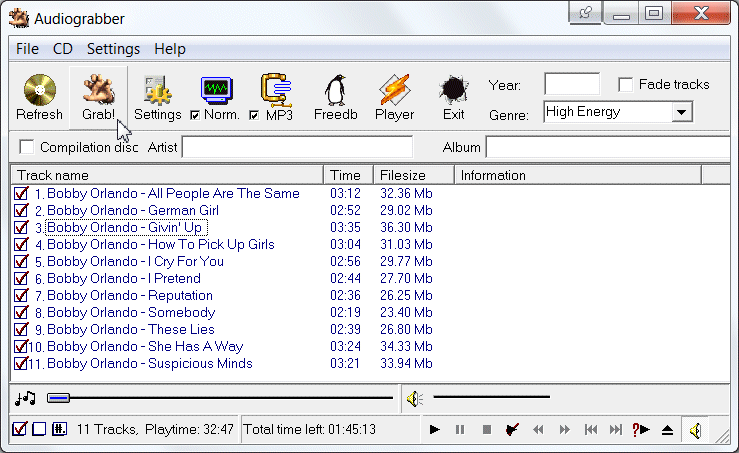Click the pin icon in the title bar
The width and height of the screenshot is (739, 453).
(x=585, y=12)
